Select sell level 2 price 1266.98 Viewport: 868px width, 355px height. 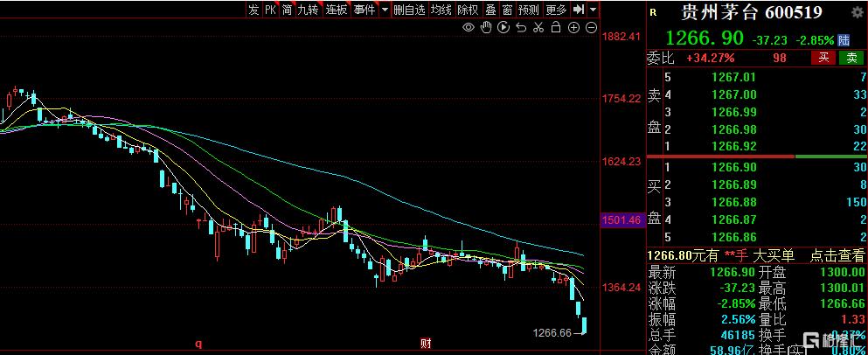coord(733,129)
